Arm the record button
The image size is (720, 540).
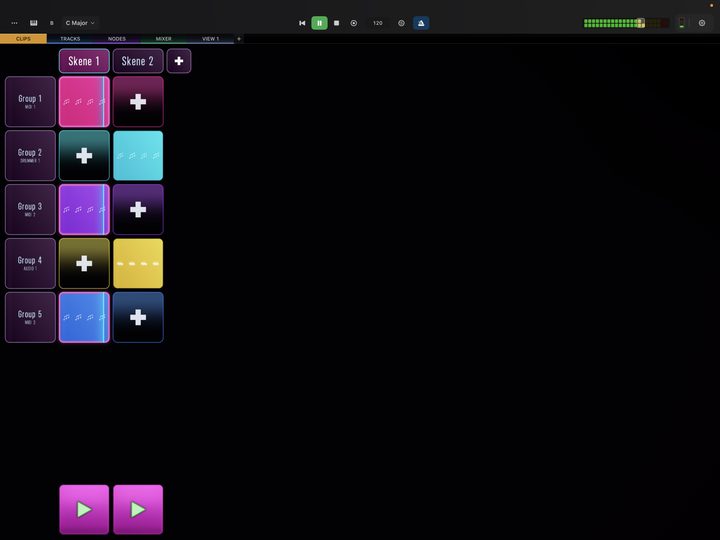click(354, 23)
